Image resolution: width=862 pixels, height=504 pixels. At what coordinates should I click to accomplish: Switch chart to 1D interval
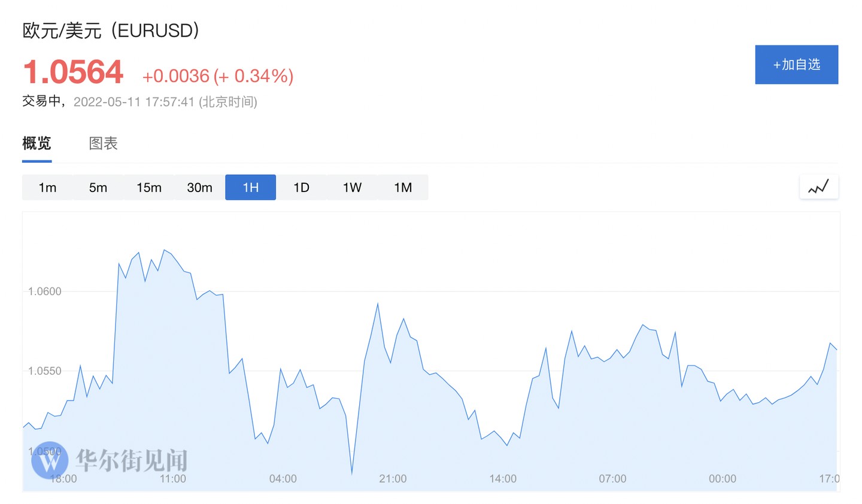[301, 187]
